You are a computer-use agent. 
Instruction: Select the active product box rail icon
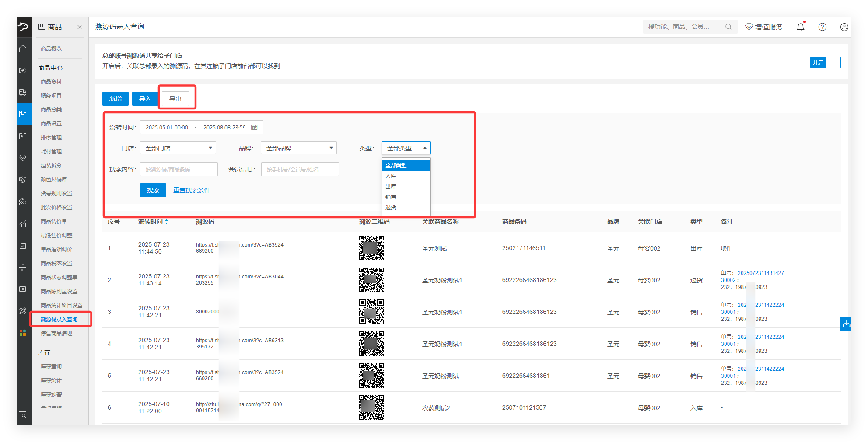(x=23, y=114)
